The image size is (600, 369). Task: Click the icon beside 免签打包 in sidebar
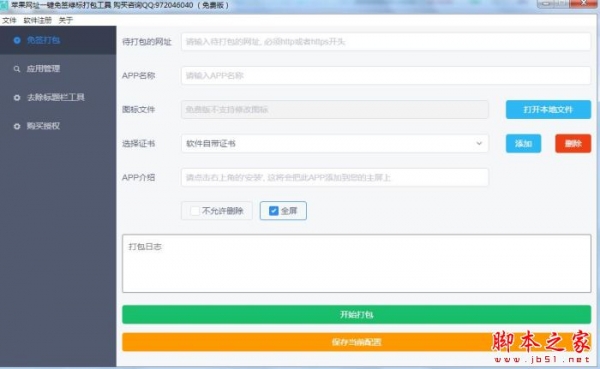17,40
